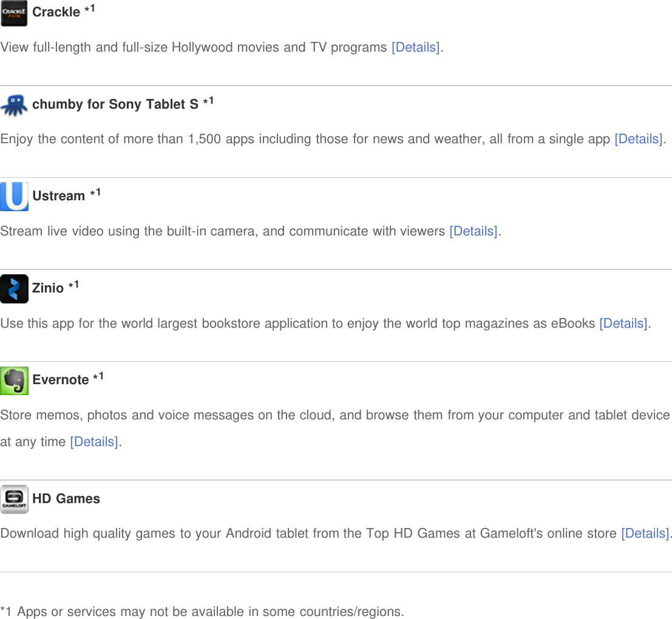672x619 pixels.
Task: Click the footnote about countries/regions availability
Action: pyautogui.click(x=202, y=611)
